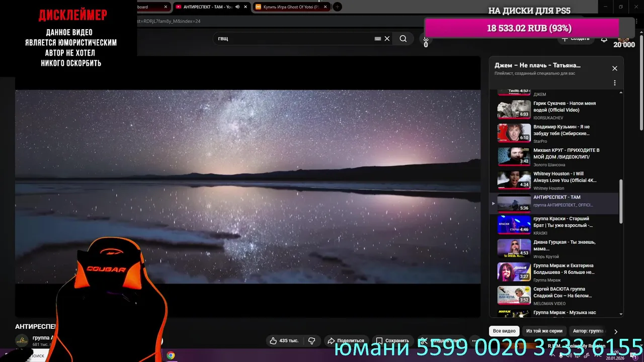Click the starry sky video player

pyautogui.click(x=248, y=187)
